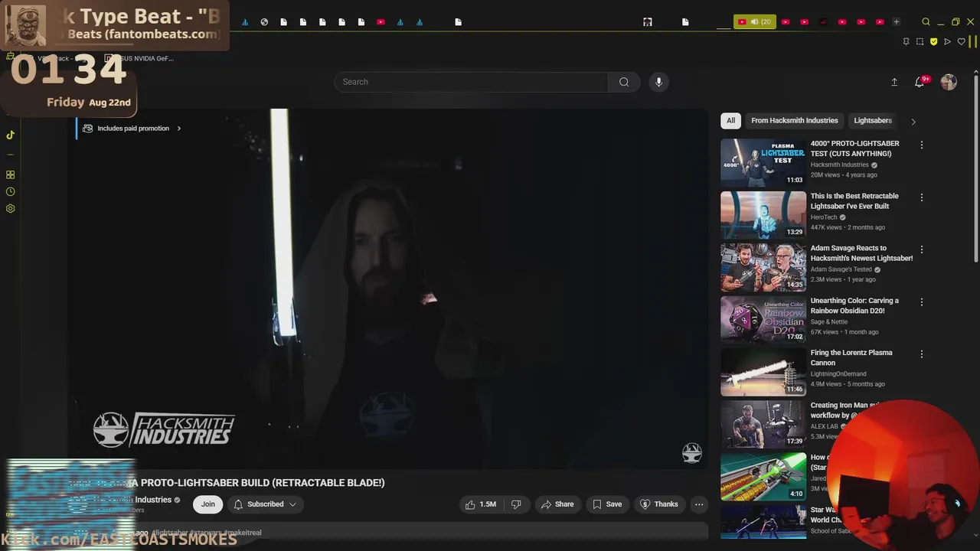
Task: Open 'Firing the Lorentz Plasma Cannon' title
Action: [851, 357]
